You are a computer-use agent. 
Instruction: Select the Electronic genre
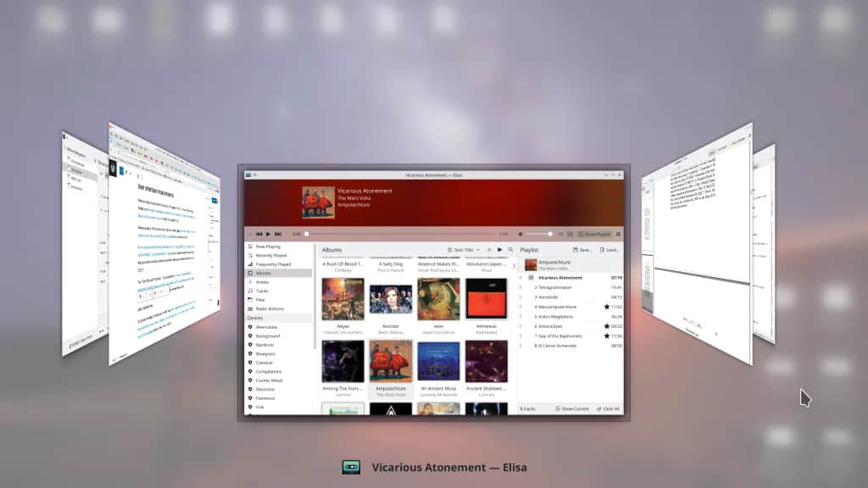[280, 389]
